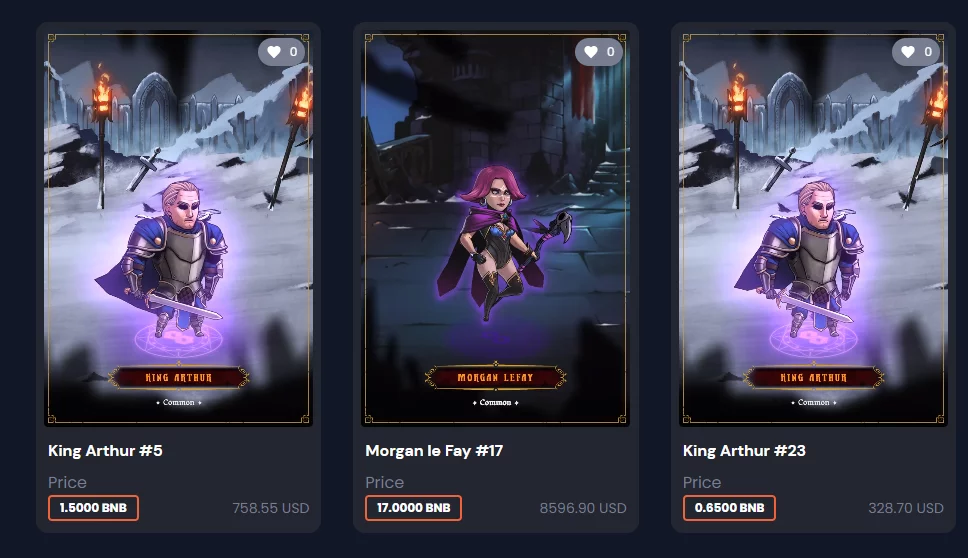Screen dimensions: 968x558
Task: Click the 1.5000 BNB price button
Action: [x=93, y=508]
